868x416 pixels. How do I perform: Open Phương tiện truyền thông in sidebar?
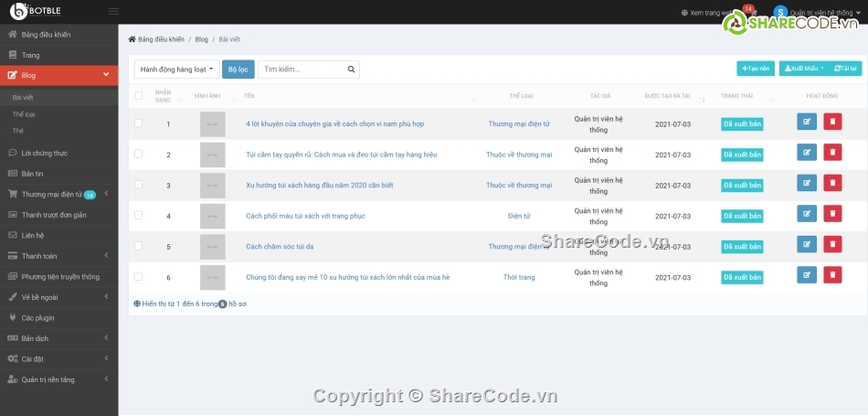58,276
